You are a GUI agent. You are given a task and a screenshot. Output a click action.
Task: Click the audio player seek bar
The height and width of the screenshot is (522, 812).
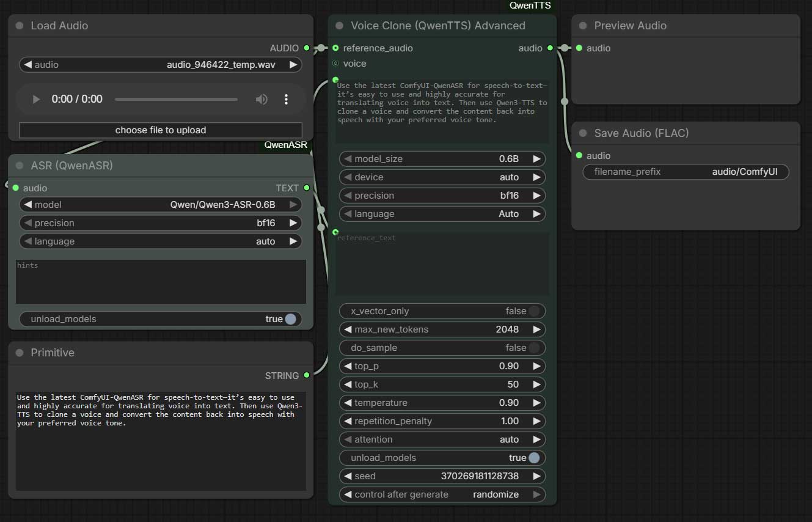tap(176, 99)
